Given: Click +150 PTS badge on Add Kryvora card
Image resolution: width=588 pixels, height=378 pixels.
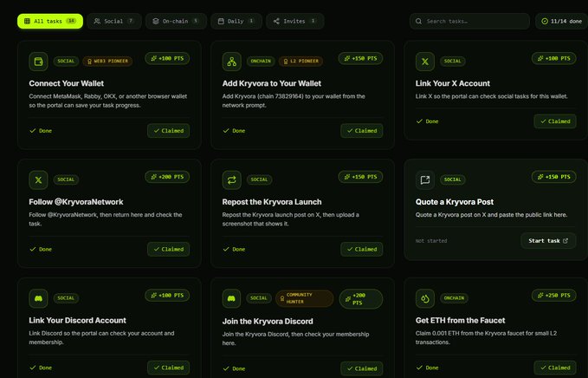Looking at the screenshot, I should point(360,59).
